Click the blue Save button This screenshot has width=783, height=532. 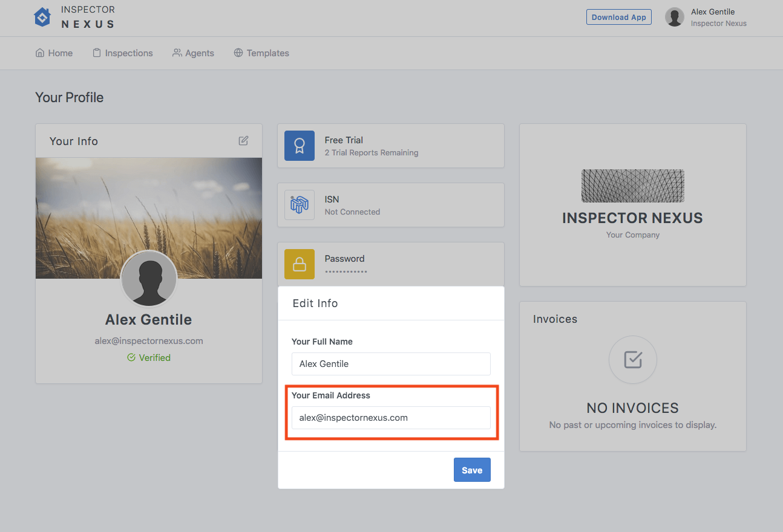472,470
